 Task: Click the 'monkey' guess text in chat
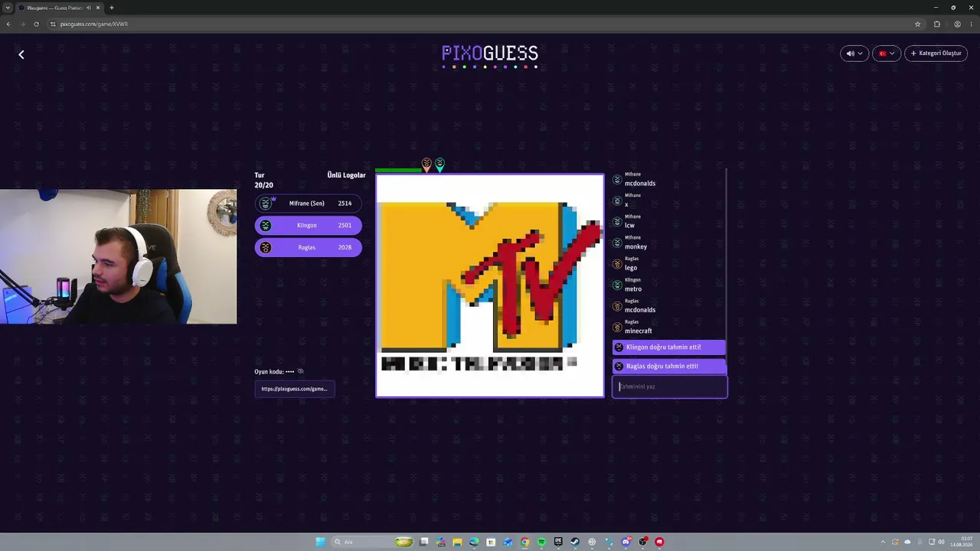[635, 247]
